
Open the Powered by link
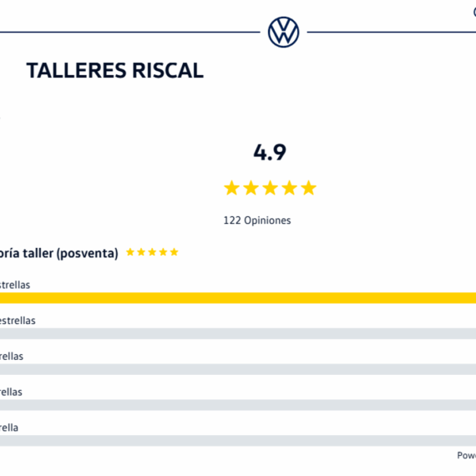(x=467, y=455)
